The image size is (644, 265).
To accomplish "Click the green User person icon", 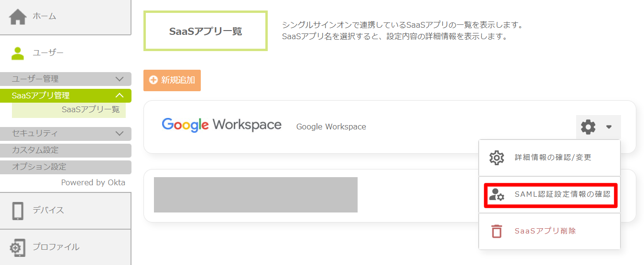I will coord(18,53).
